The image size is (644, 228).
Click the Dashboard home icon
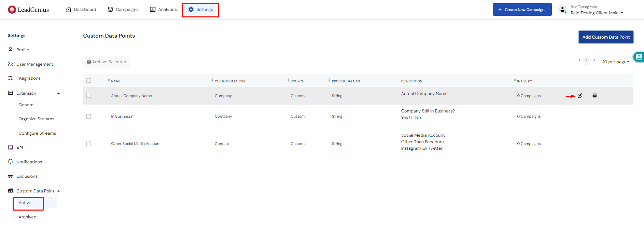[x=69, y=9]
